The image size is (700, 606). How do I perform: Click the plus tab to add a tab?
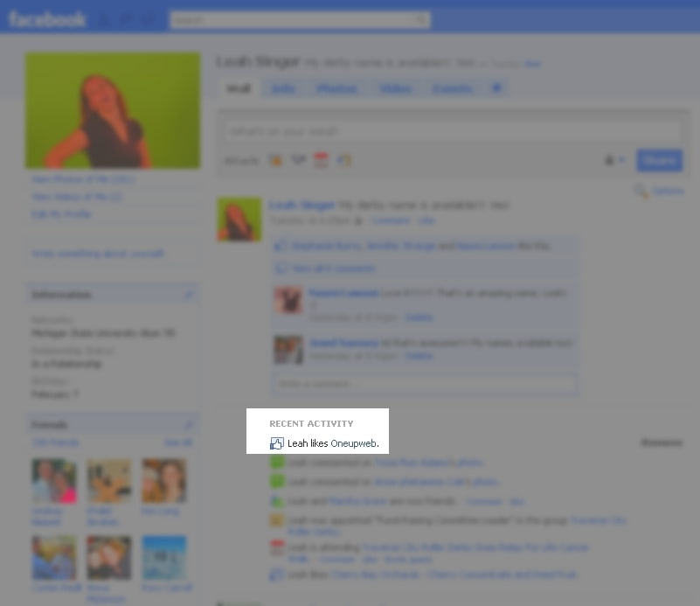point(496,88)
